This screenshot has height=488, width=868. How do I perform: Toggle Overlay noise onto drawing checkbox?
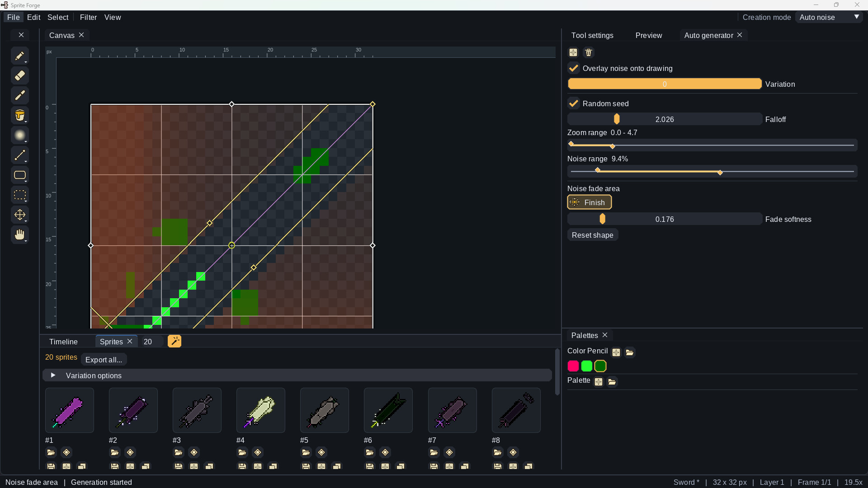(x=574, y=68)
